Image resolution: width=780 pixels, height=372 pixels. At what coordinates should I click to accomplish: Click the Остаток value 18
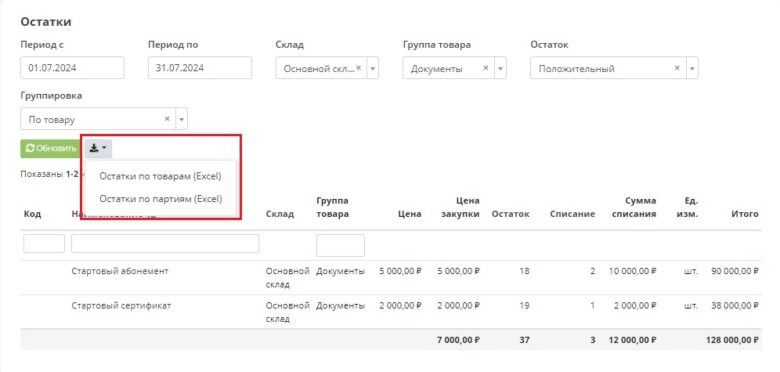coord(524,272)
